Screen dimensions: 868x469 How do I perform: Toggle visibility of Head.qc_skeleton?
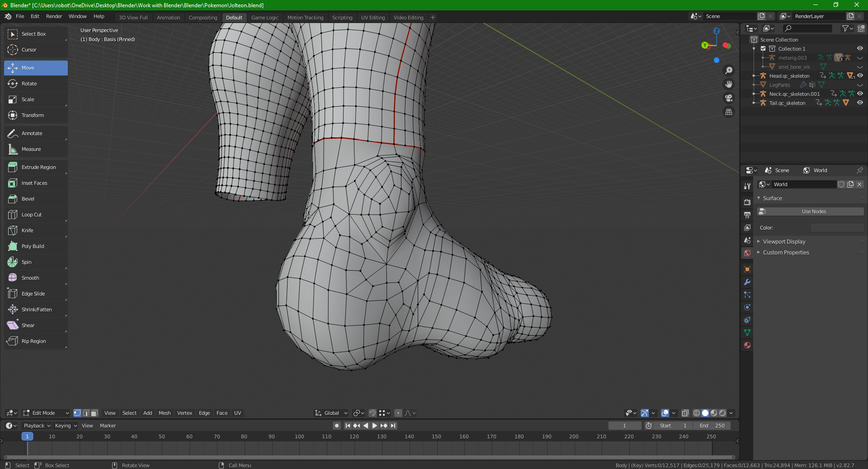point(860,76)
